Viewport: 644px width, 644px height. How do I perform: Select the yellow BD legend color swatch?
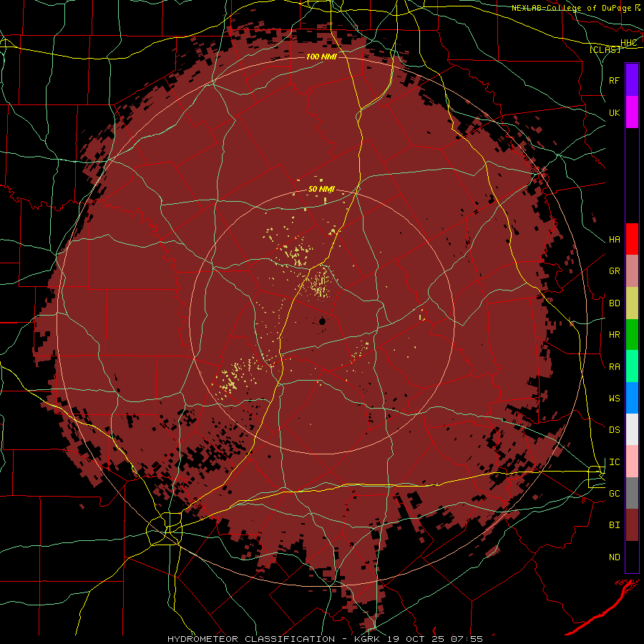pyautogui.click(x=632, y=303)
